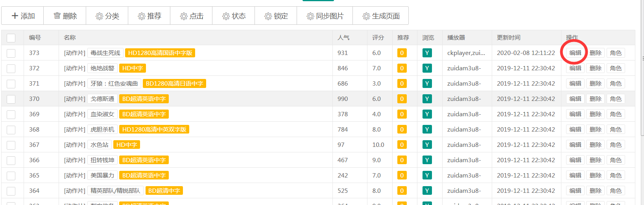Toggle the orange 0 recommend badge for row 370
This screenshot has width=644, height=205.
[402, 99]
